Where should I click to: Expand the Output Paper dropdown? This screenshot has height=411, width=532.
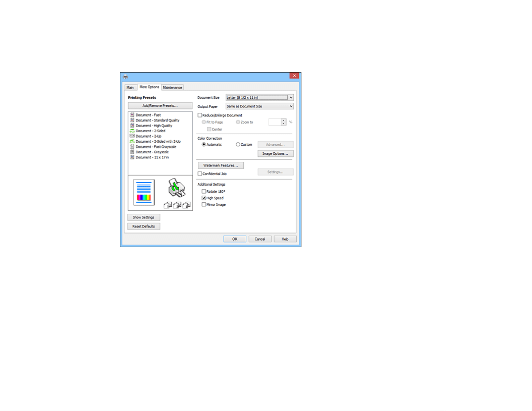pyautogui.click(x=259, y=106)
